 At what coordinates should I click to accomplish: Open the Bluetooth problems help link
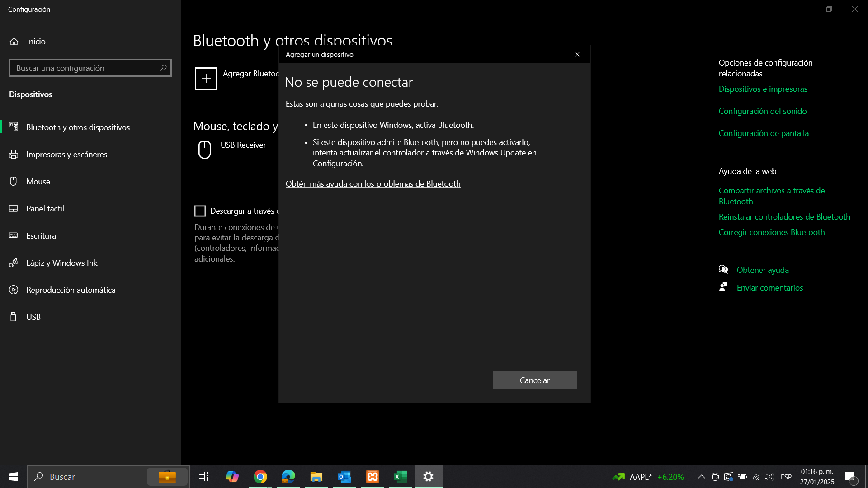point(373,184)
